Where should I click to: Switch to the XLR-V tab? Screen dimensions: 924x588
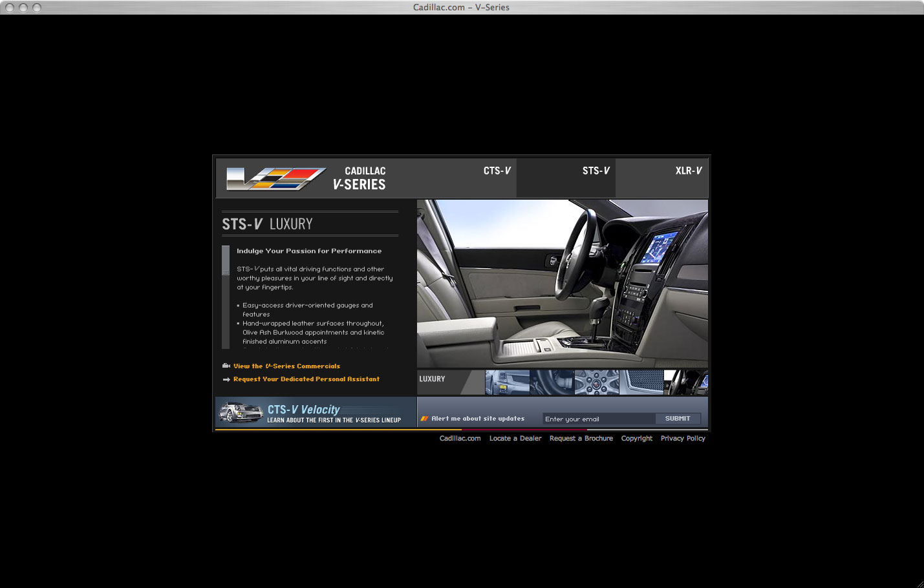[689, 171]
